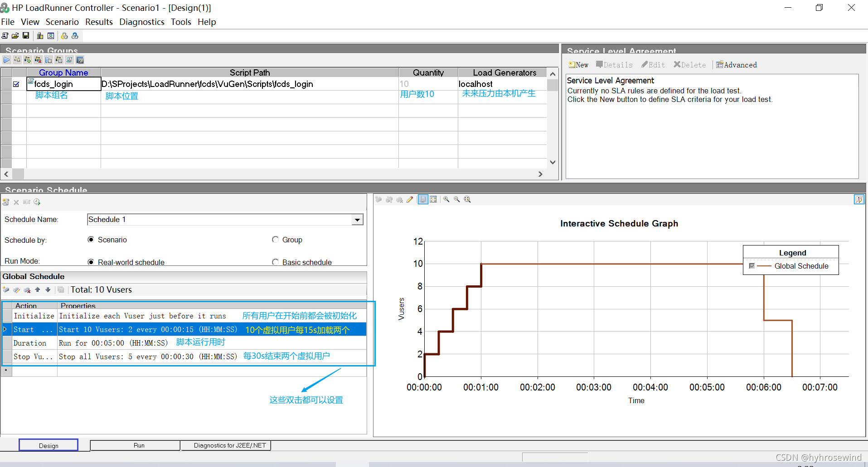Viewport: 868px width, 467px height.
Task: Click the Save Scenario floppy disk icon
Action: pos(26,36)
